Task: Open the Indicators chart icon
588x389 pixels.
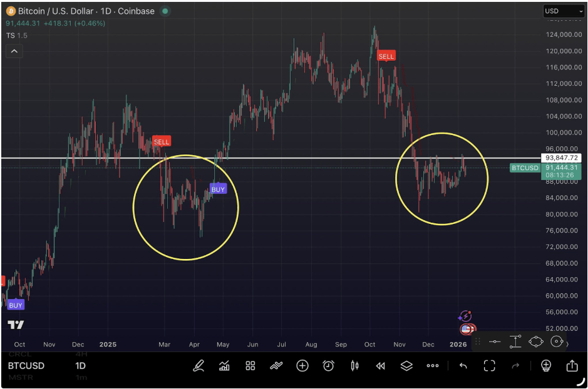Action: tap(224, 366)
